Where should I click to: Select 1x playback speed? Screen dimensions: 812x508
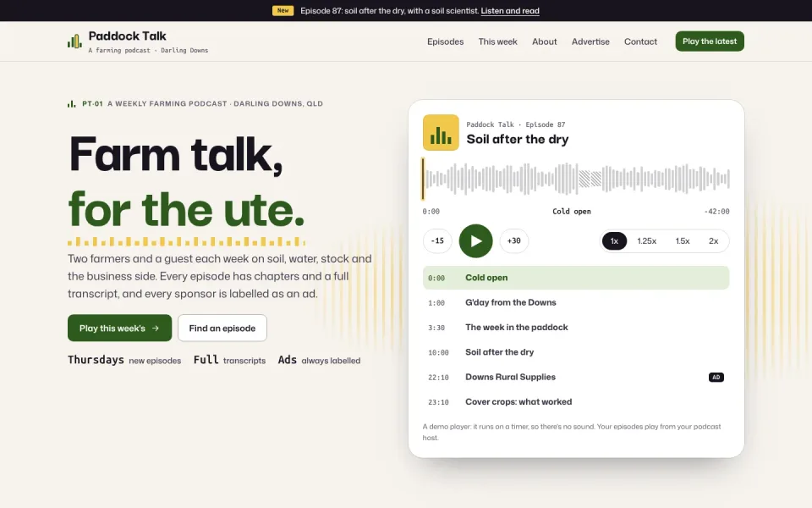pyautogui.click(x=614, y=241)
